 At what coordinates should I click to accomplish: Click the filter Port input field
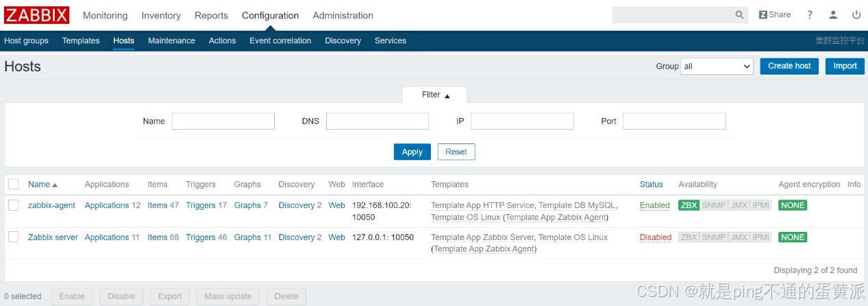674,121
